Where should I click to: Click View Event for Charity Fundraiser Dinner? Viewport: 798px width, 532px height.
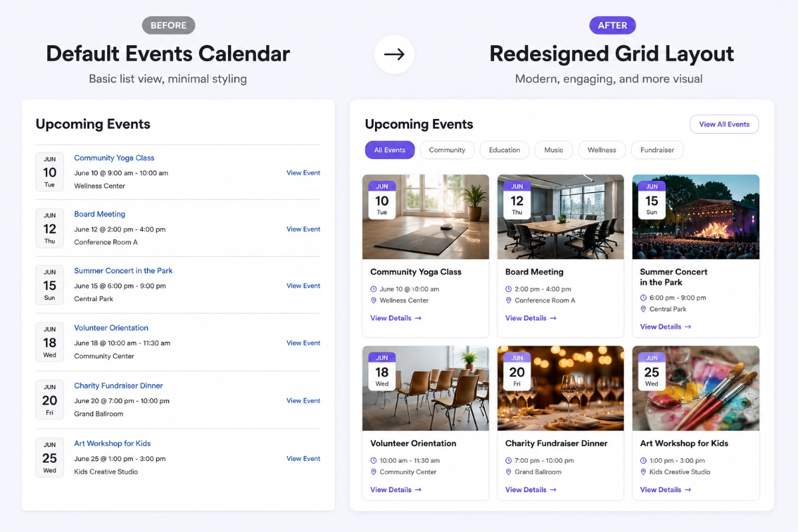(303, 401)
